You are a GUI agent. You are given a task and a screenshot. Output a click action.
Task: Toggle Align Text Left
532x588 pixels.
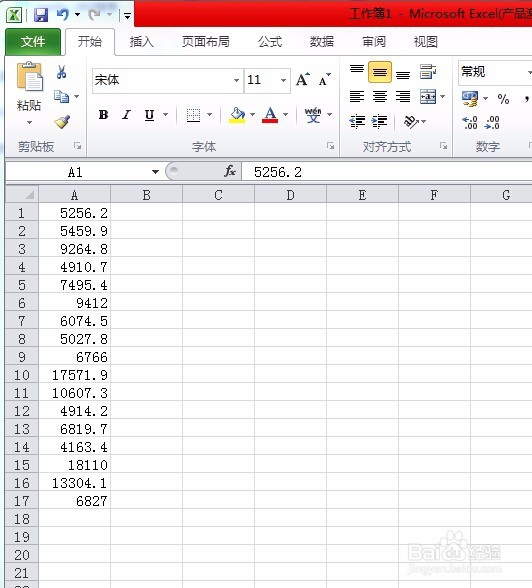[357, 97]
